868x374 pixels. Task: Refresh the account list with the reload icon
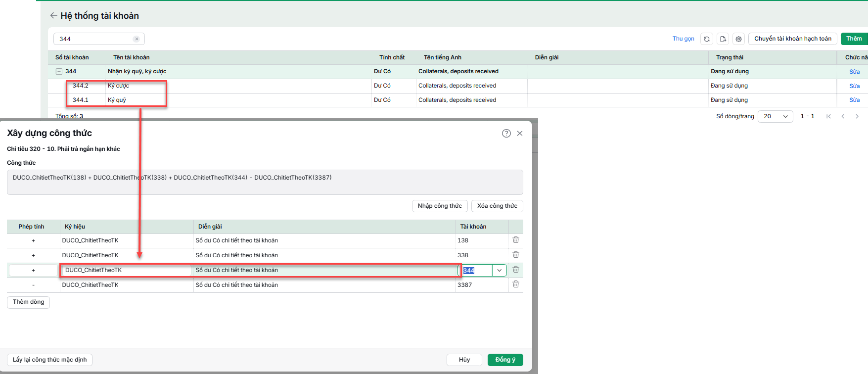click(707, 39)
